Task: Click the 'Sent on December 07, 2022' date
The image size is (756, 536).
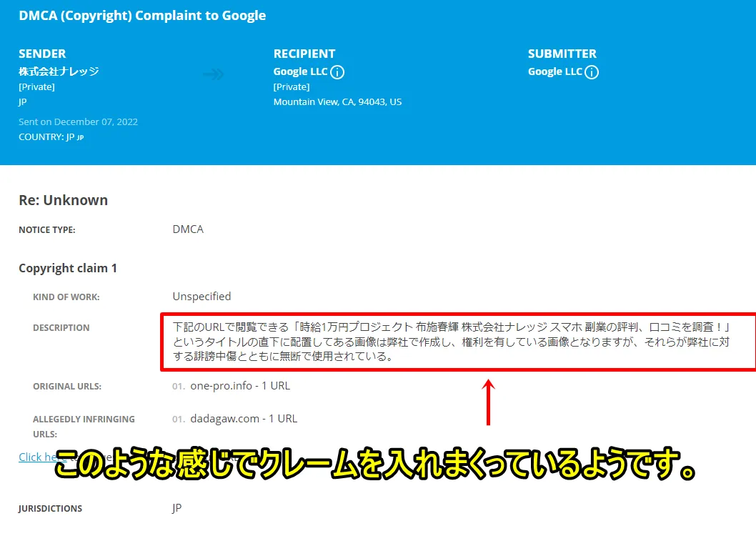Action: tap(78, 121)
